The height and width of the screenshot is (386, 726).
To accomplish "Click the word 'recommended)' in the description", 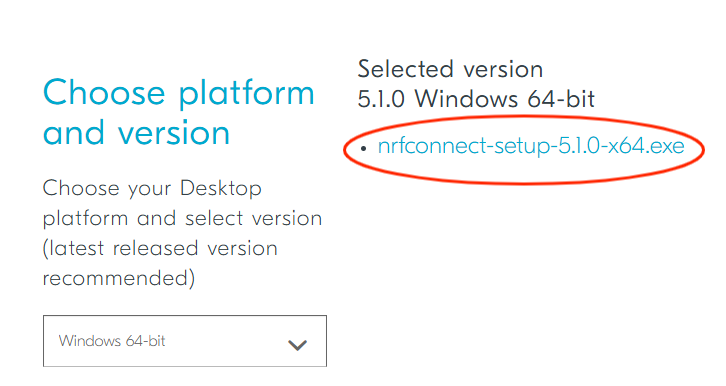I will [x=119, y=278].
